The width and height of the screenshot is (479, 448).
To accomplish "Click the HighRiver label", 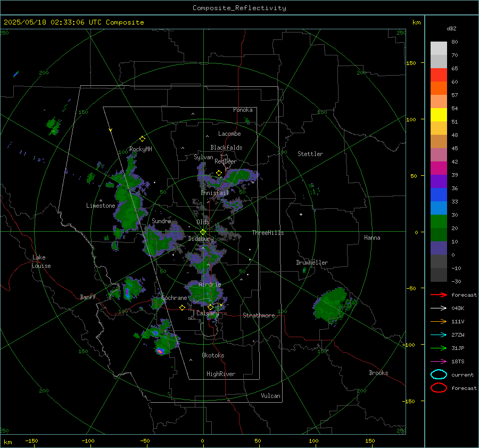I will coord(220,374).
